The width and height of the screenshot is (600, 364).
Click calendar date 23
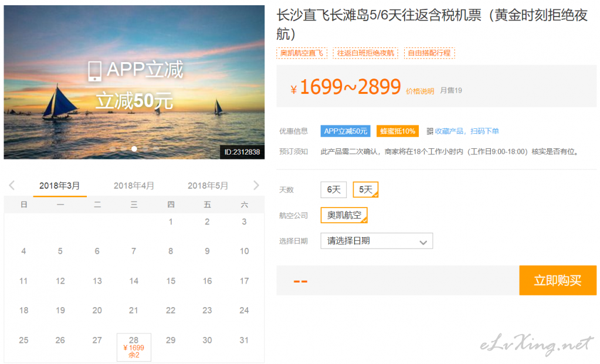point(207,311)
